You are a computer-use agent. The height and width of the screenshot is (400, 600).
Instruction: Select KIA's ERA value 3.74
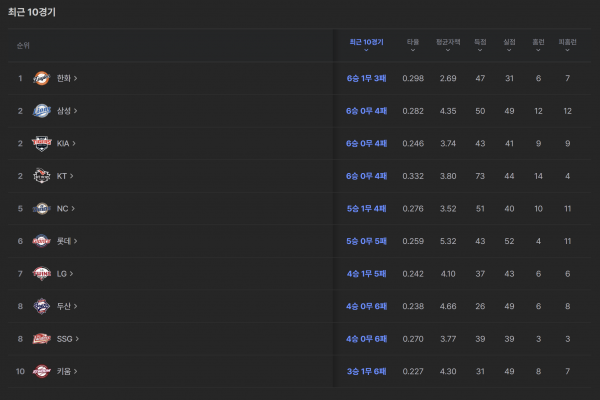point(448,144)
